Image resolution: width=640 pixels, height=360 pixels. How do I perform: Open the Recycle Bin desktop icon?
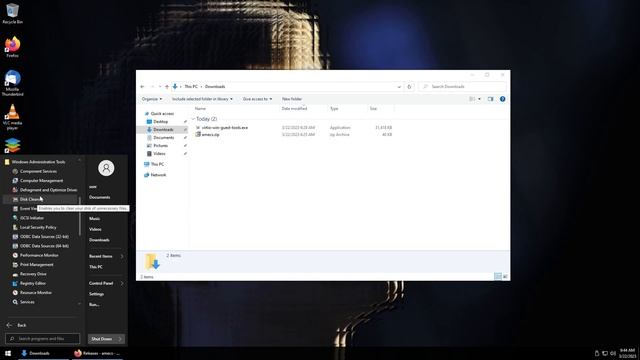coord(13,13)
